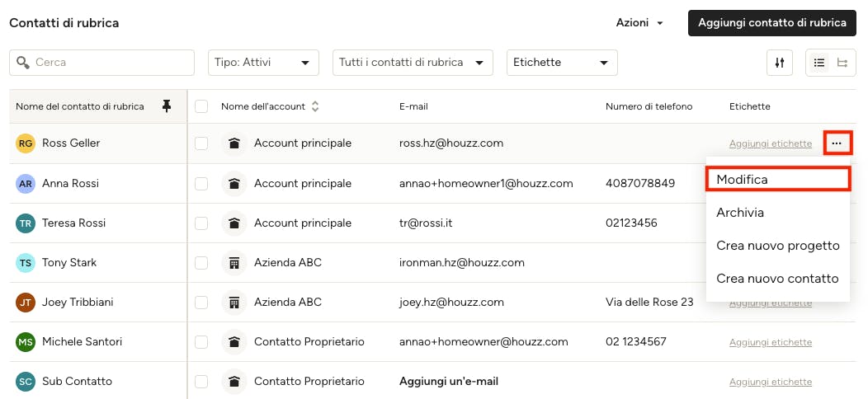Viewport: 868px width, 399px height.
Task: Choose Crea nuovo contatto menu item
Action: pos(778,279)
